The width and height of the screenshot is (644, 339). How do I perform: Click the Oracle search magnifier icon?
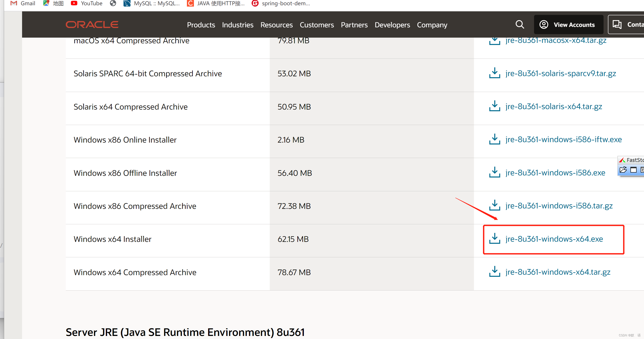click(519, 24)
